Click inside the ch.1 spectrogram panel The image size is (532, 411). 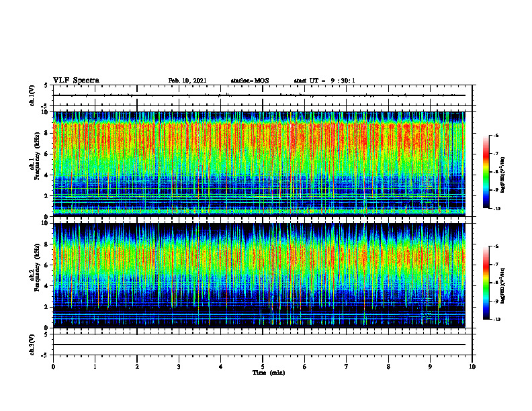(x=259, y=164)
